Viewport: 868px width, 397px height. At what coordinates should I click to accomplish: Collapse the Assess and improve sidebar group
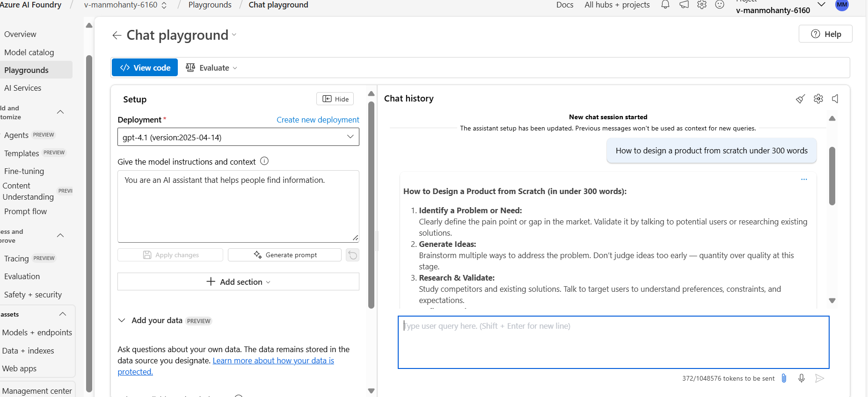[x=60, y=236]
